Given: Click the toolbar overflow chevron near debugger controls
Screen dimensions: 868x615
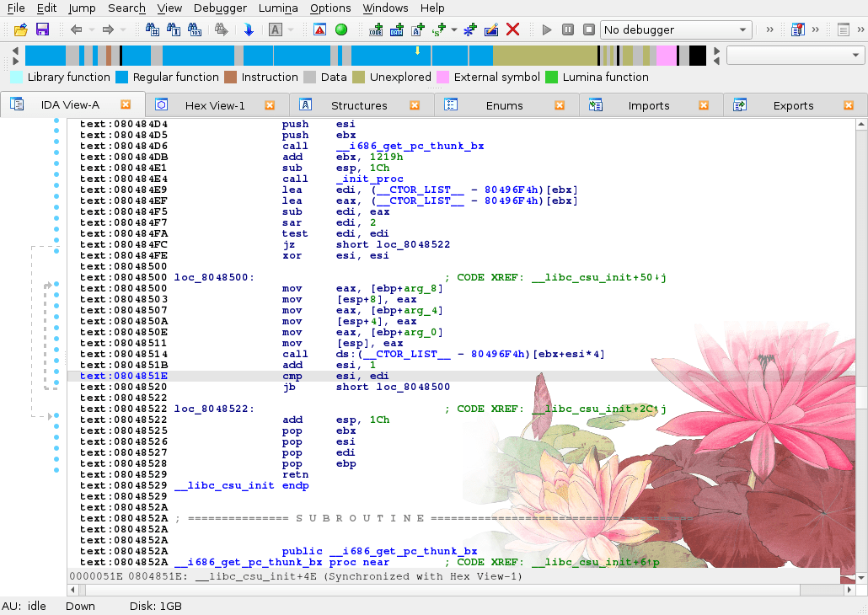Looking at the screenshot, I should click(x=769, y=28).
